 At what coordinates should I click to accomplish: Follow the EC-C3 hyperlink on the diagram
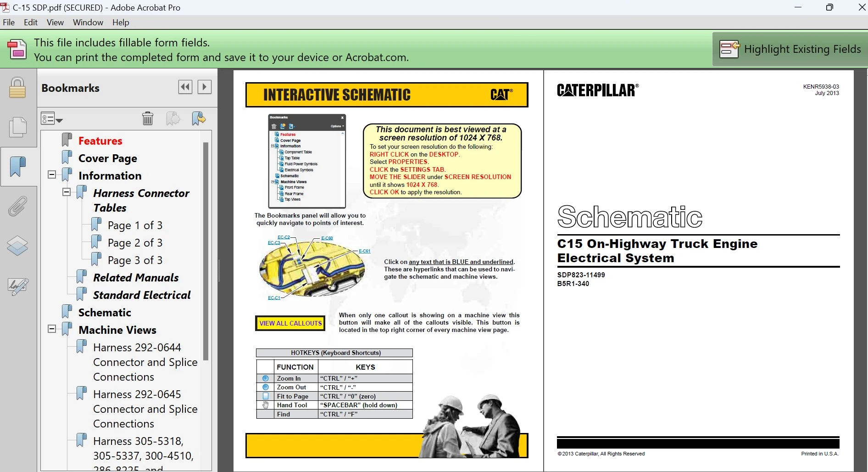click(274, 243)
